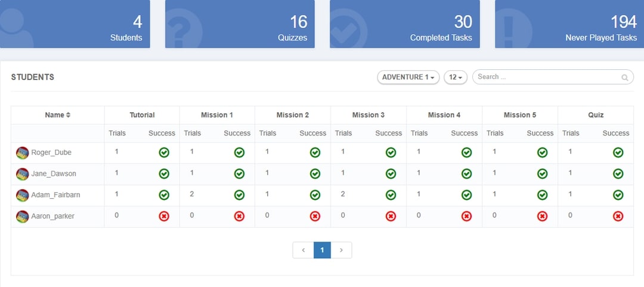This screenshot has height=287, width=644.
Task: Click into the Search field
Action: [x=546, y=77]
